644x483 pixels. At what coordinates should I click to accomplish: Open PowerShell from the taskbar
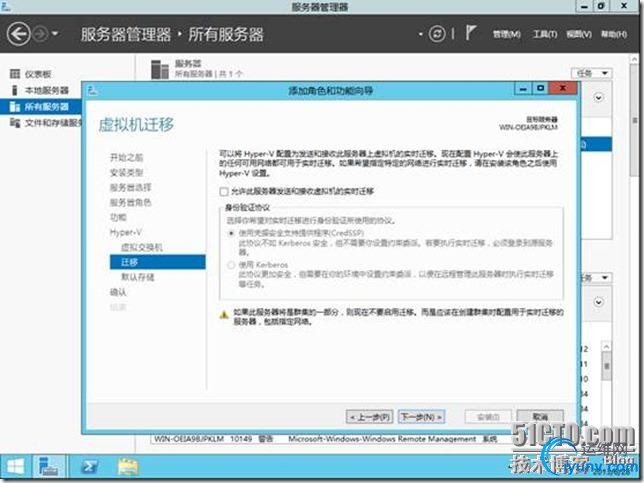(x=89, y=467)
